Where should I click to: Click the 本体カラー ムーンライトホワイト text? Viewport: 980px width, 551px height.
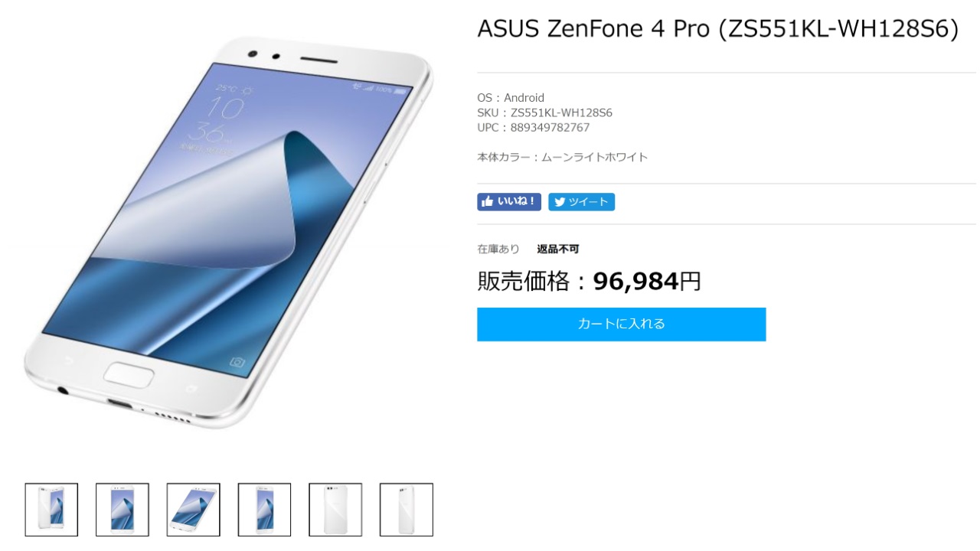(563, 157)
